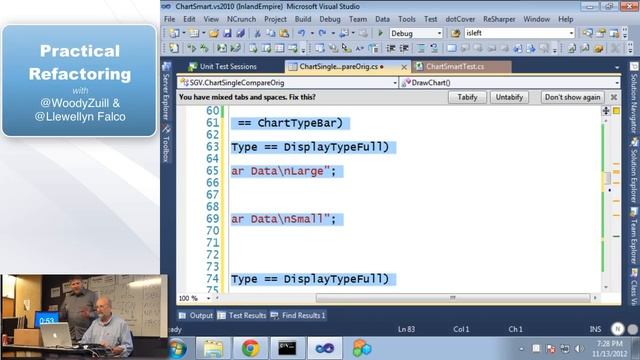Click the NCrunch status indicator circle

pyautogui.click(x=618, y=329)
